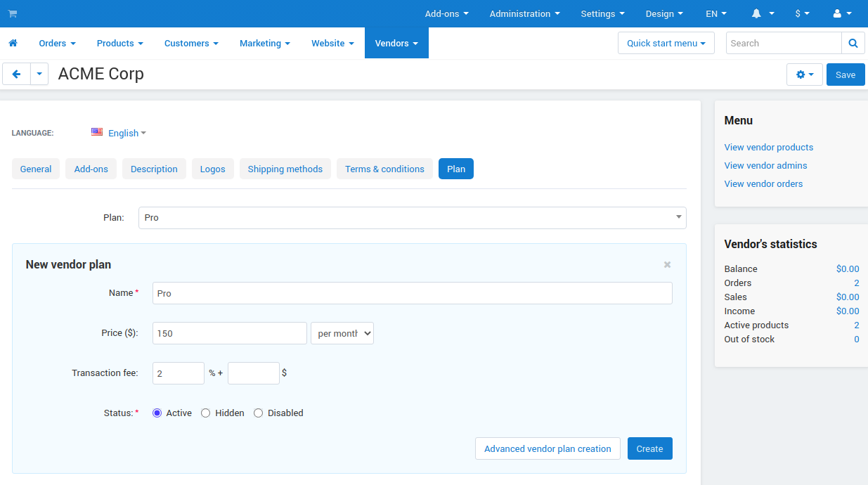Select the Disabled status radio button
The image size is (868, 485).
[258, 413]
